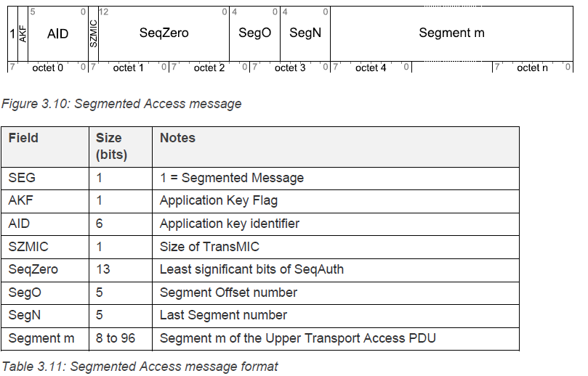Select 'Last Segment number' note text
This screenshot has width=588, height=376.
click(x=223, y=315)
